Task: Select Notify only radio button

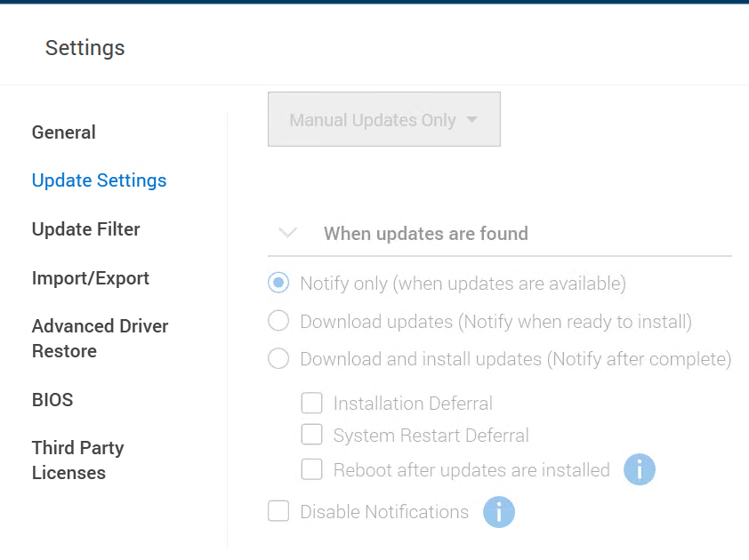Action: (x=278, y=284)
